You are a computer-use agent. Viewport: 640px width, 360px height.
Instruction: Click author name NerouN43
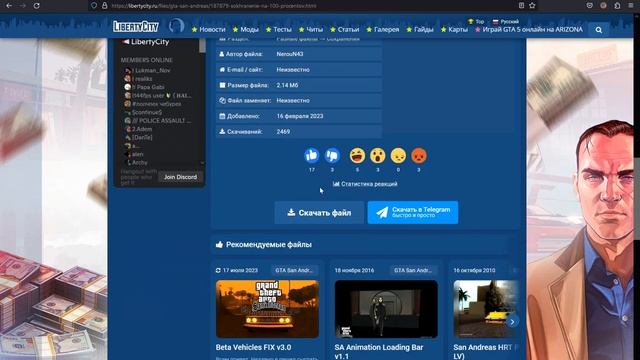tap(290, 54)
